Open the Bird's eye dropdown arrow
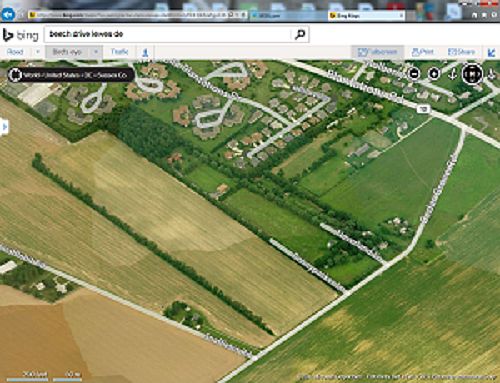 point(96,52)
